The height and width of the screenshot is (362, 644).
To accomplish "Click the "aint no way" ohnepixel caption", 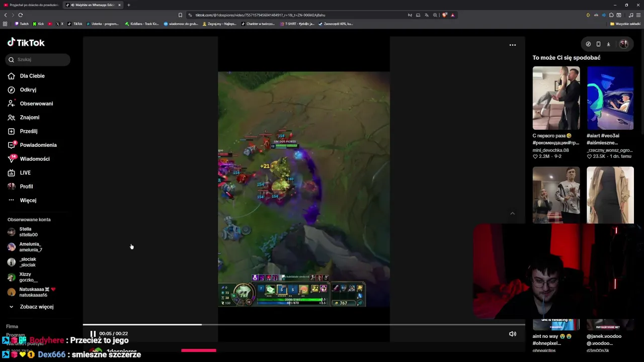I will [x=552, y=339].
